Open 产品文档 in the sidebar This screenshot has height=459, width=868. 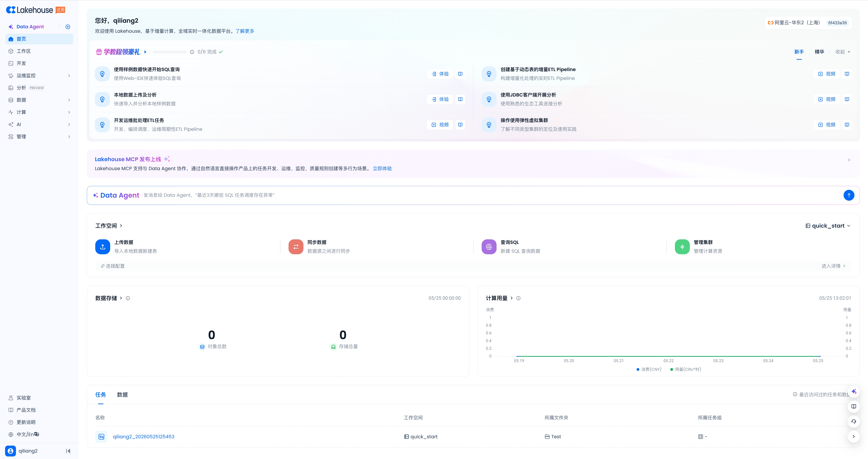[39, 410]
